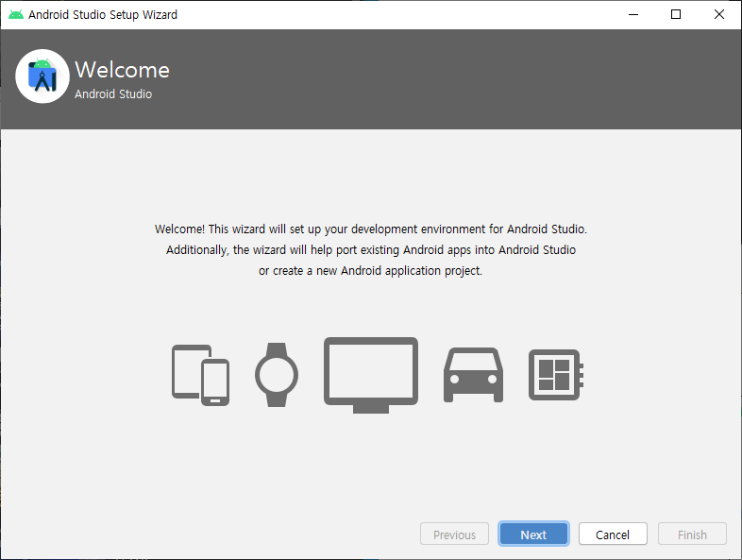
Task: Click the Cancel button
Action: click(x=613, y=535)
